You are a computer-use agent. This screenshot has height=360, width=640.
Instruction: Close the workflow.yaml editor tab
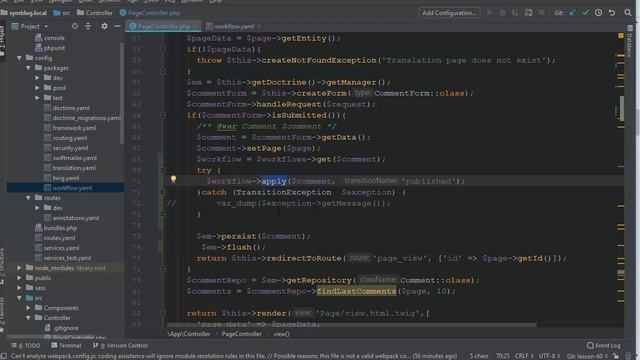click(x=259, y=27)
